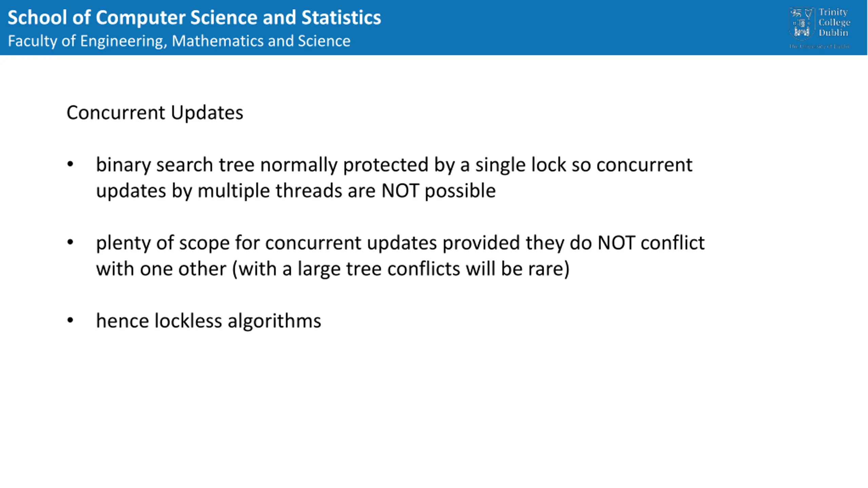Click the 'hence lockless algorithms' line
Image resolution: width=868 pixels, height=488 pixels.
209,321
